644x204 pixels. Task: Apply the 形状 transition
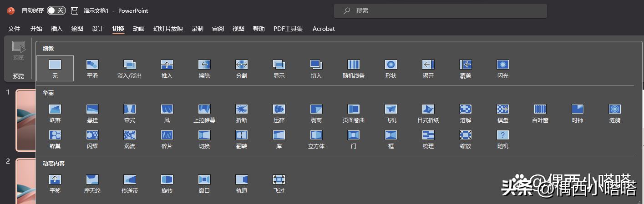click(391, 69)
